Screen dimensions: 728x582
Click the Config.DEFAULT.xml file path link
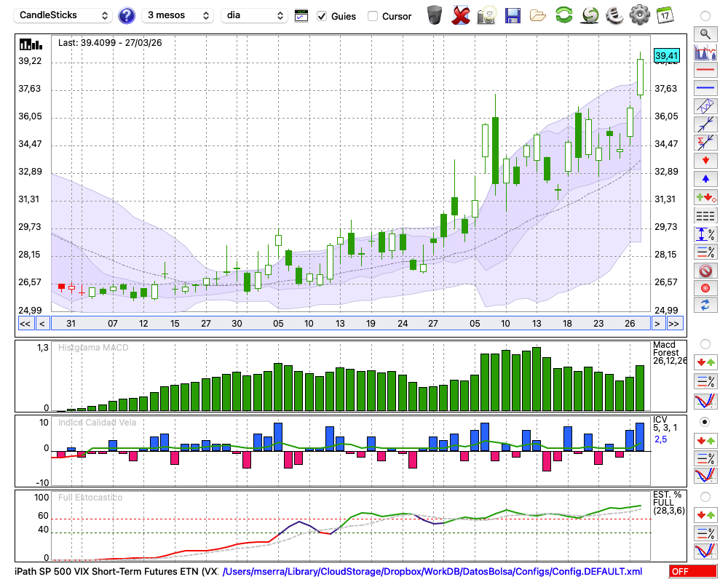(x=432, y=572)
